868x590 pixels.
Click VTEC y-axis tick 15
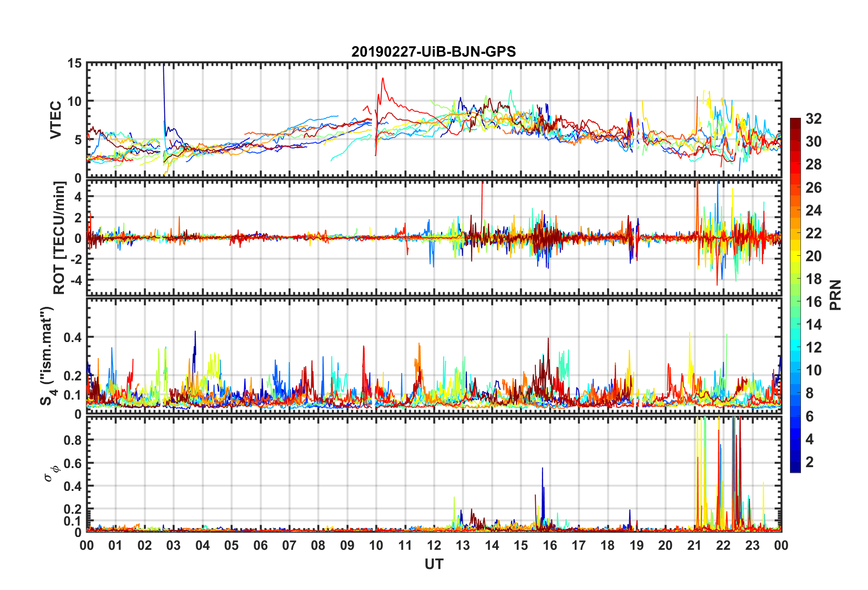point(74,63)
